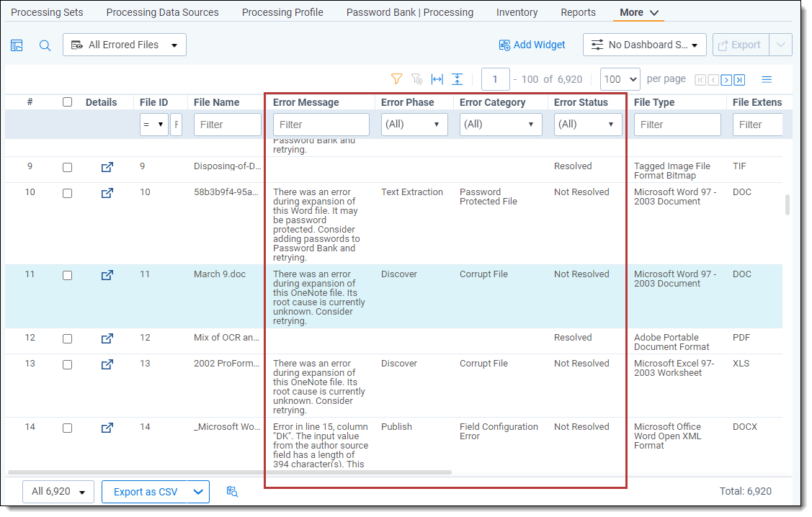Tick the checkbox for row 13
812x517 pixels.
click(67, 364)
